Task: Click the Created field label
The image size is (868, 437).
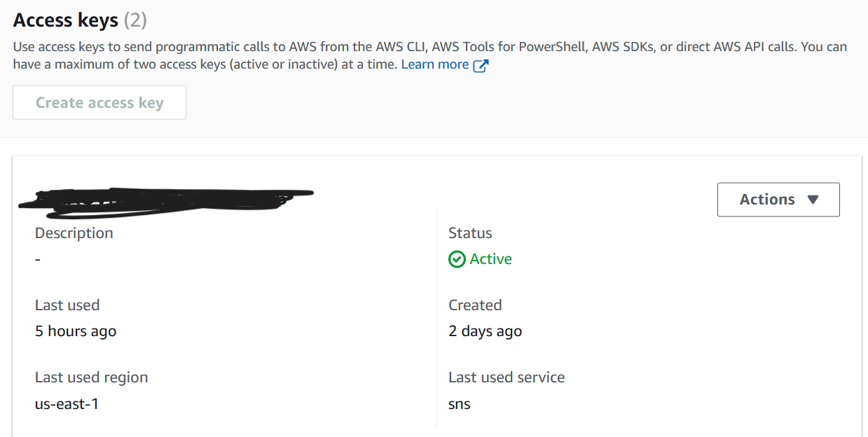Action: [475, 305]
